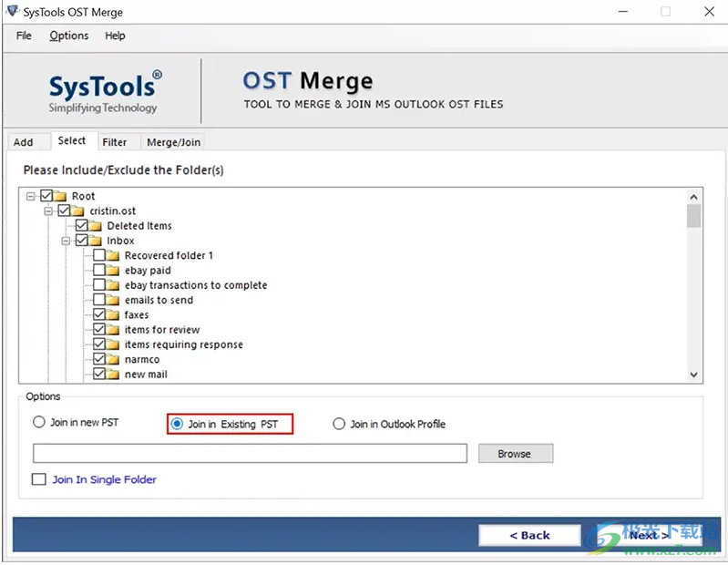
Task: Collapse the Root tree node
Action: [x=31, y=196]
